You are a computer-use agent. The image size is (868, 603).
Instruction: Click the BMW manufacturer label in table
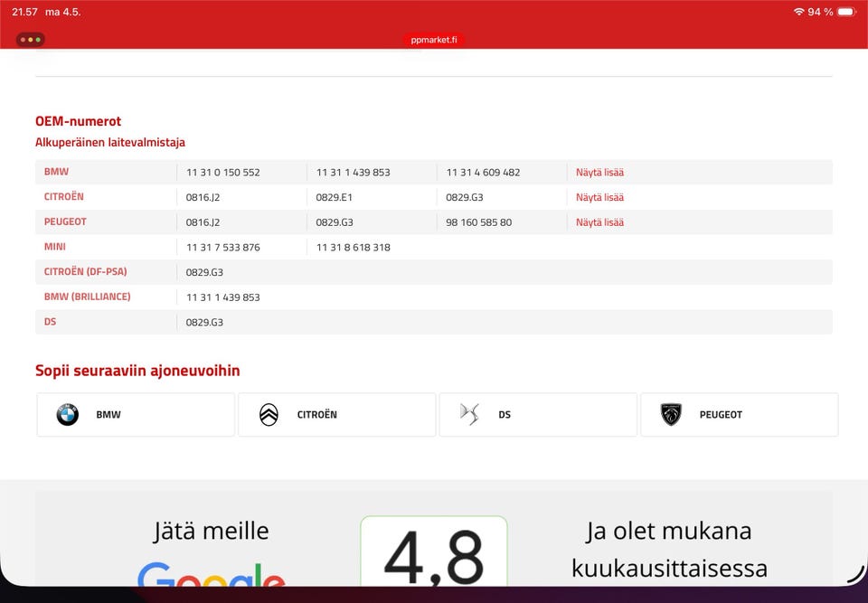(56, 172)
